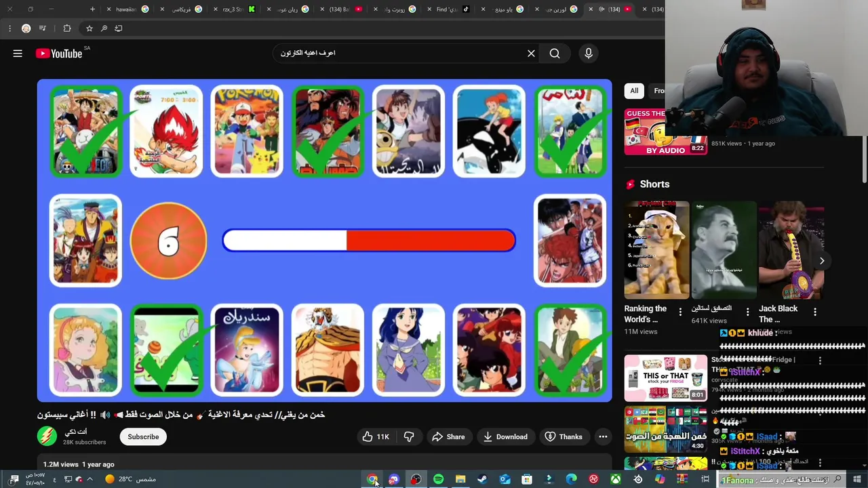Go to the YouTube home logo
The height and width of the screenshot is (488, 868).
(x=60, y=54)
